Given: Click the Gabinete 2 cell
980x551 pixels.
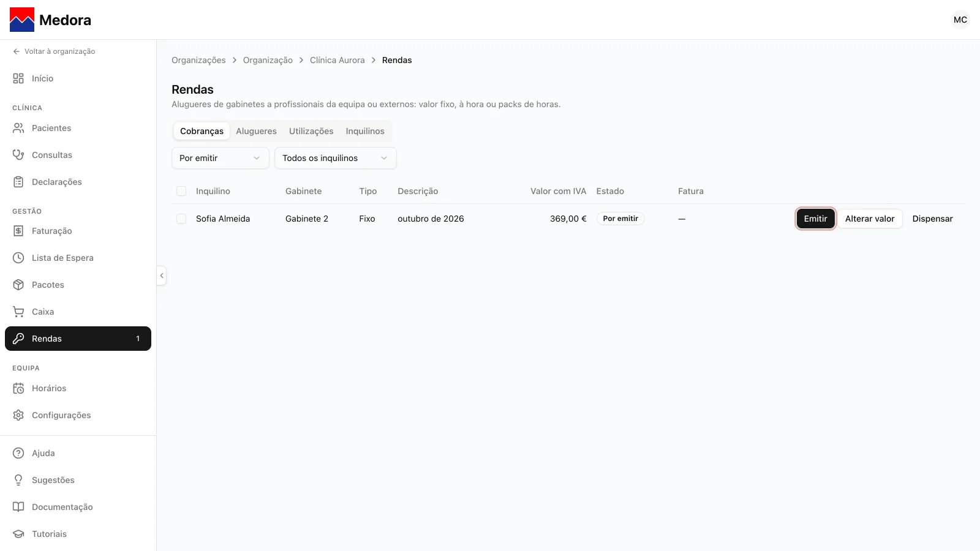Looking at the screenshot, I should click(307, 219).
